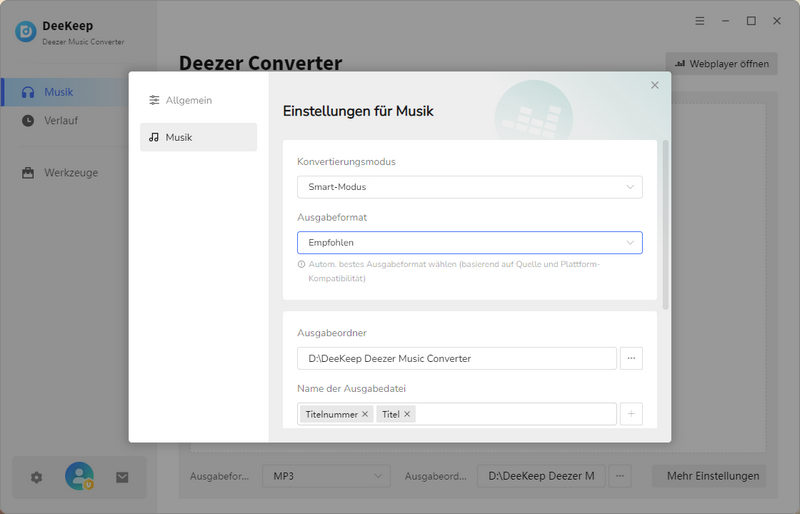Expand the Konvertierungsmodus Smart-Modus dropdown
This screenshot has width=800, height=514.
coord(469,187)
